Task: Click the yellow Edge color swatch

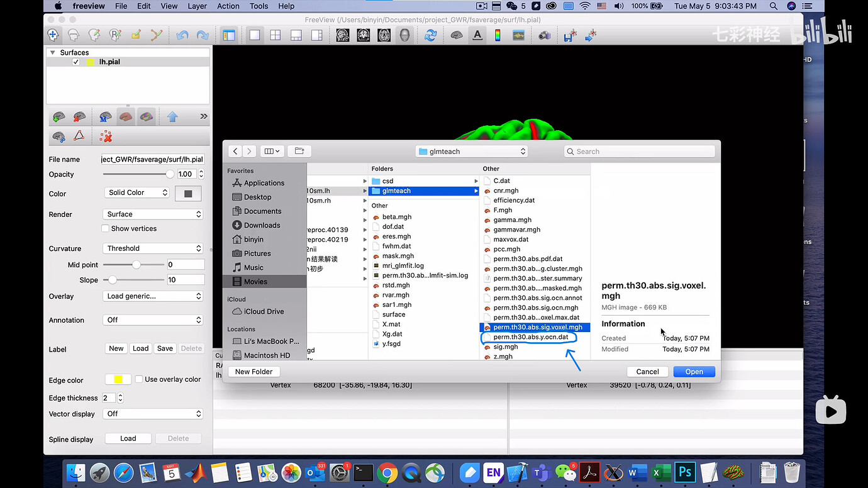Action: pos(118,379)
